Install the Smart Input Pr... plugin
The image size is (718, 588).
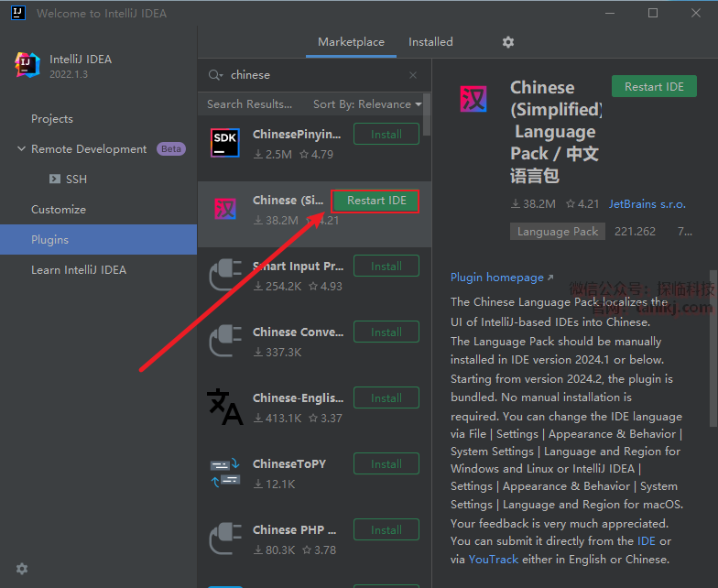pos(386,266)
